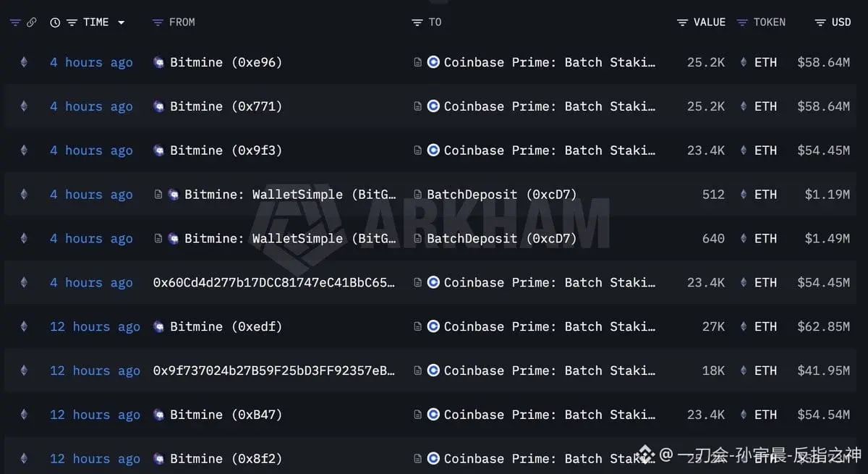Open the TIME filter icon
This screenshot has height=474, width=868.
tap(72, 22)
